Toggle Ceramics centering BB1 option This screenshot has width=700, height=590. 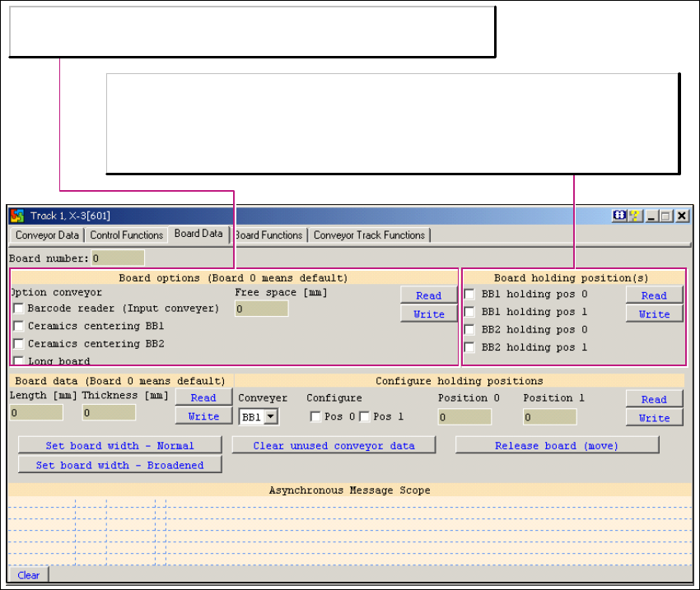pos(18,327)
